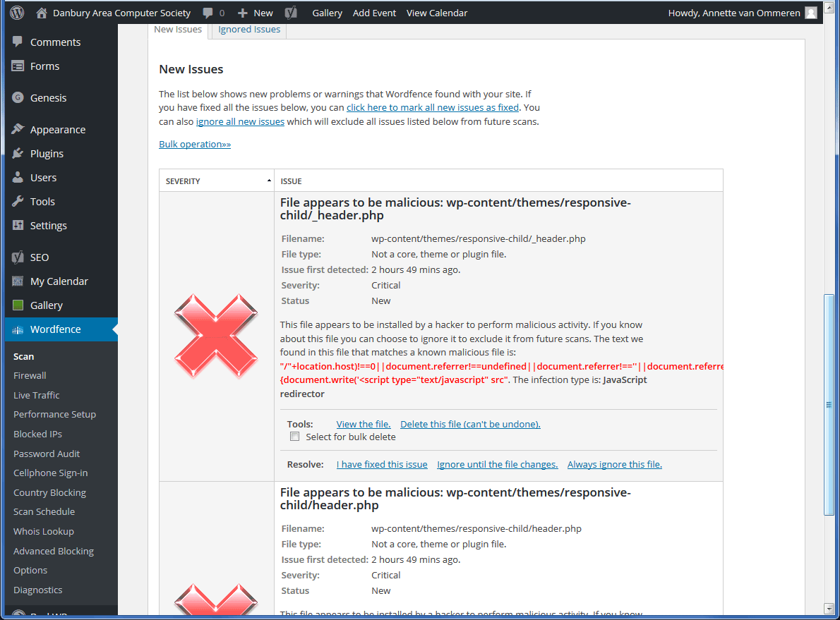
Task: Click the vertical scrollbar thumb
Action: click(x=829, y=405)
